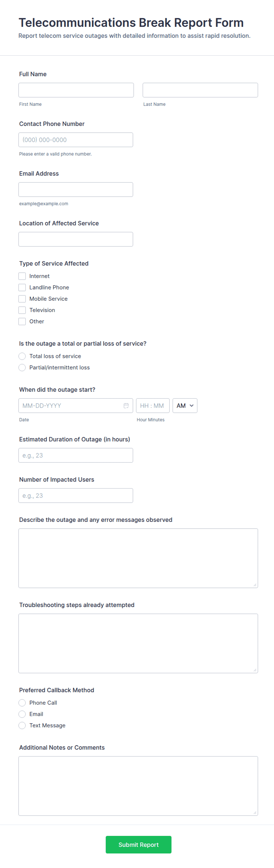Screen dimensions: 274x868
Task: Open the outage date calendar picker icon
Action: (126, 406)
